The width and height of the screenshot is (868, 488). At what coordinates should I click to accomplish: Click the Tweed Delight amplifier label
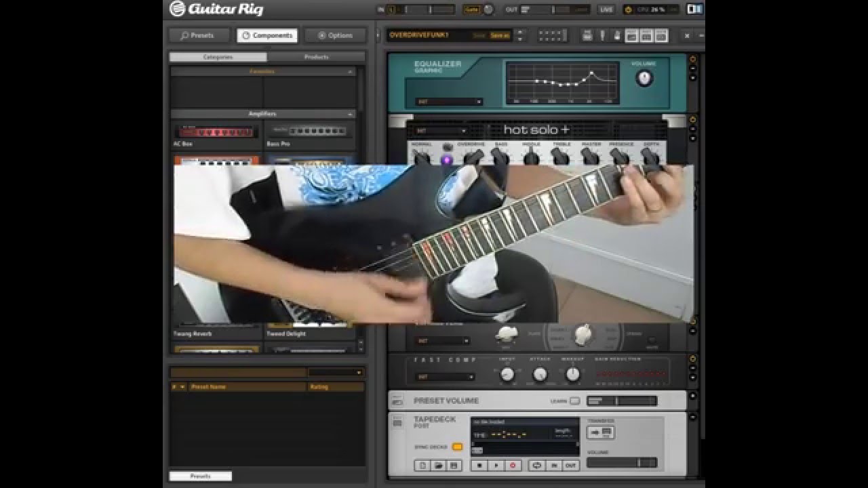pos(286,333)
